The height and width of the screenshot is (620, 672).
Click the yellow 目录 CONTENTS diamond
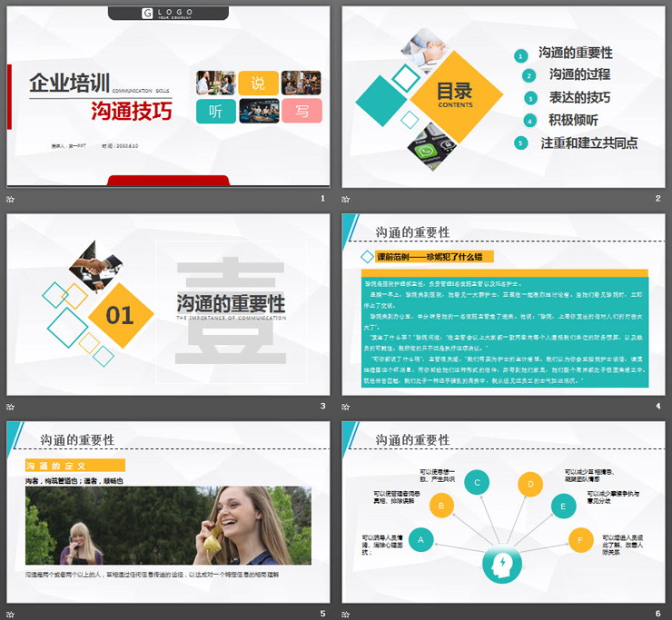454,93
